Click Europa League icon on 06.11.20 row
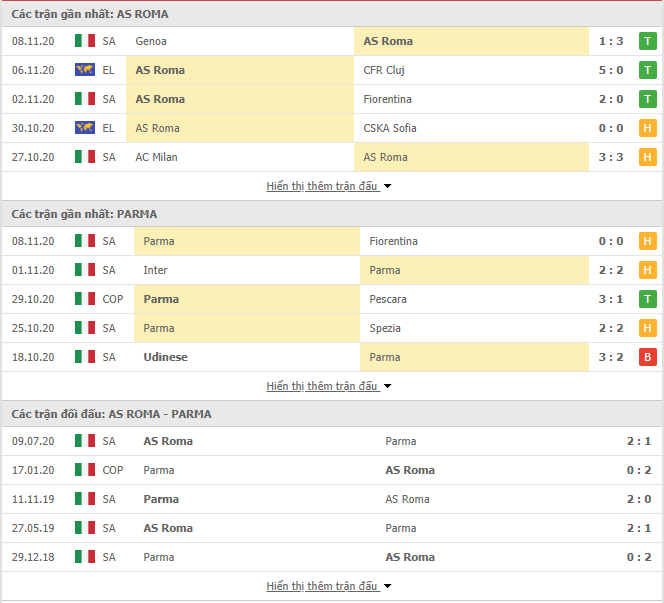 point(85,70)
